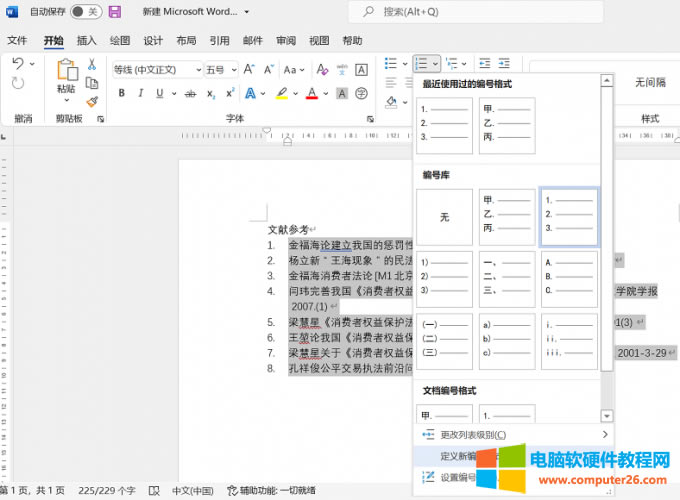Click the Undo arrow icon
Viewport: 680px width, 500px height.
pos(18,64)
